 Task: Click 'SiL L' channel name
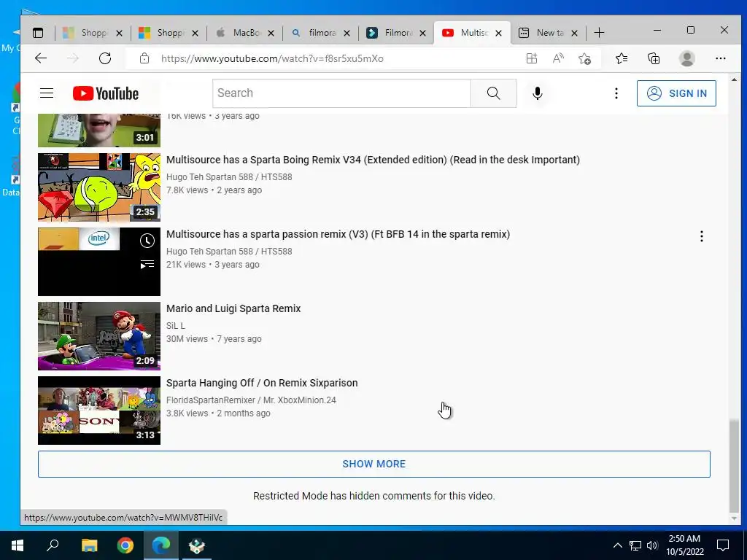(x=176, y=326)
